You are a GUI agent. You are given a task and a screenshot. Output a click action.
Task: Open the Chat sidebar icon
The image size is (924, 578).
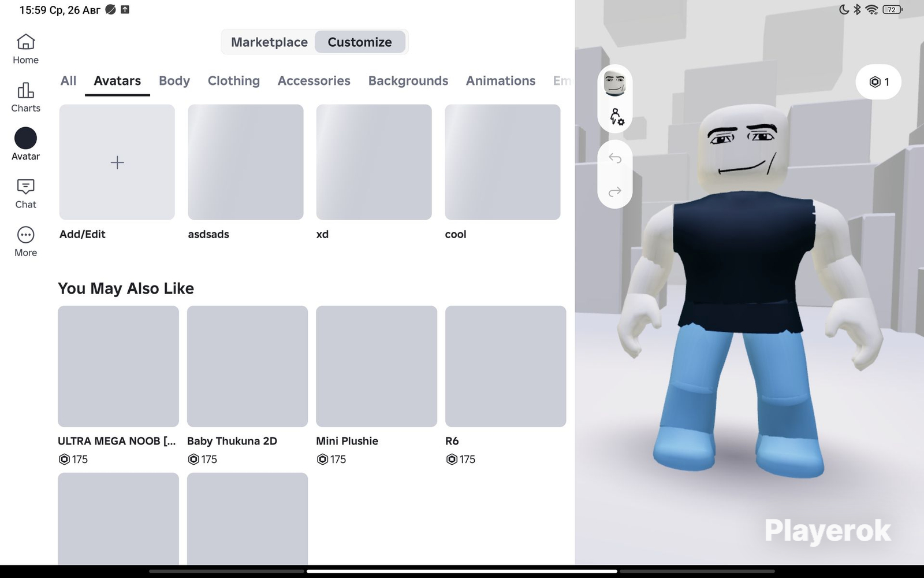(25, 186)
